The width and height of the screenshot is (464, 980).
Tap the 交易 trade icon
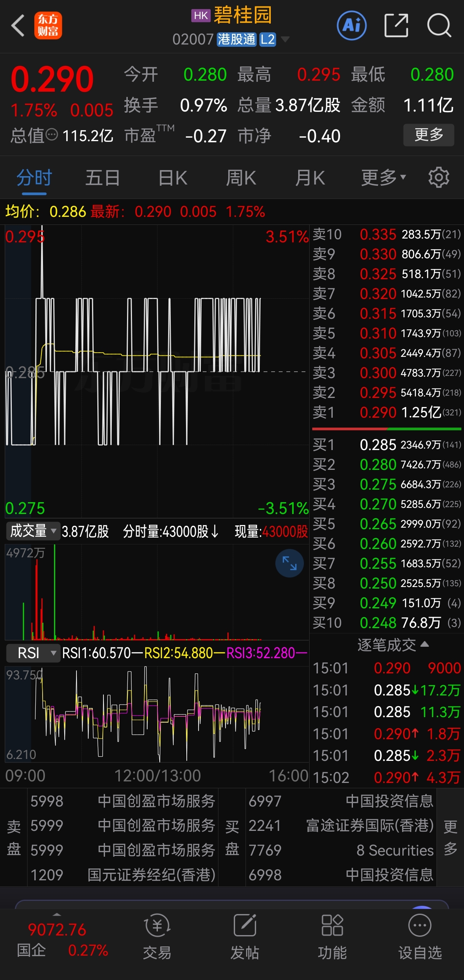[157, 937]
